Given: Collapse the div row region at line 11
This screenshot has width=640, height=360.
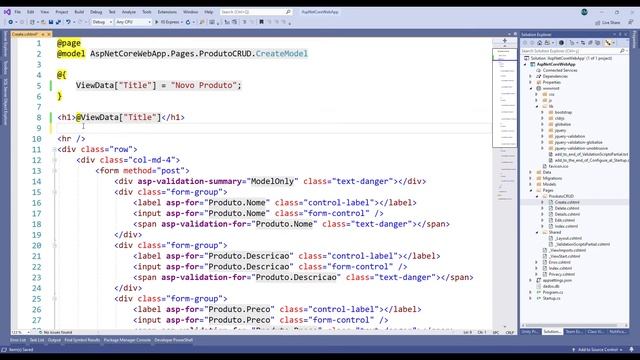Looking at the screenshot, I should [54, 149].
